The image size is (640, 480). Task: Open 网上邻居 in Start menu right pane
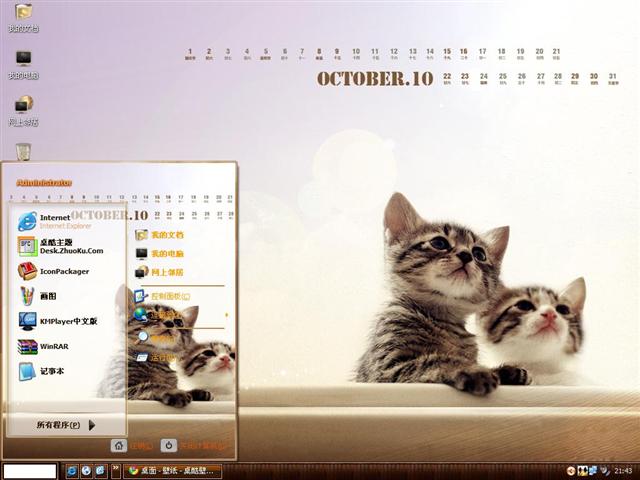tap(159, 272)
